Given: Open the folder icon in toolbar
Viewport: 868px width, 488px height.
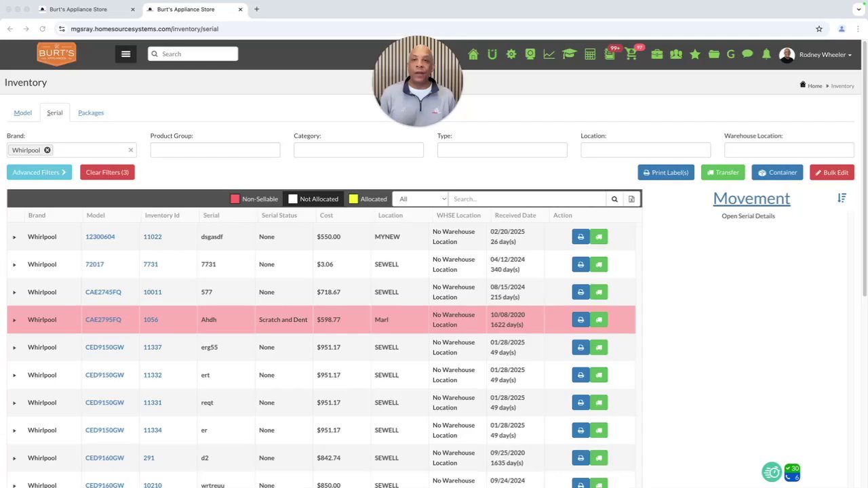Looking at the screenshot, I should coord(714,54).
